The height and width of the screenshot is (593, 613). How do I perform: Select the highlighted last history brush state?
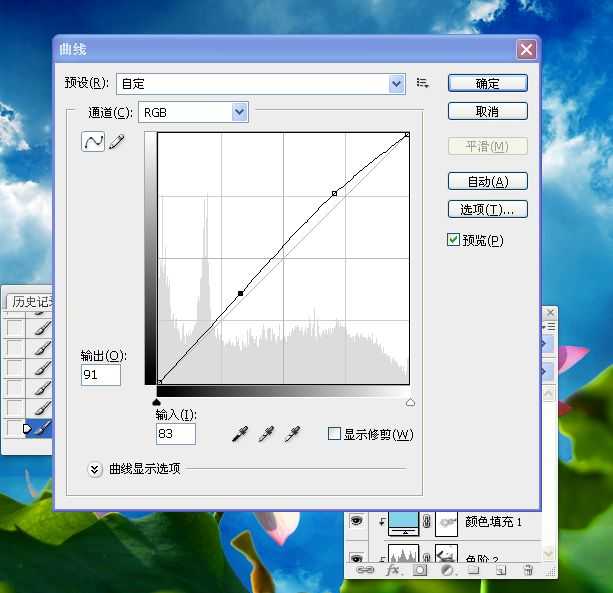(x=39, y=428)
